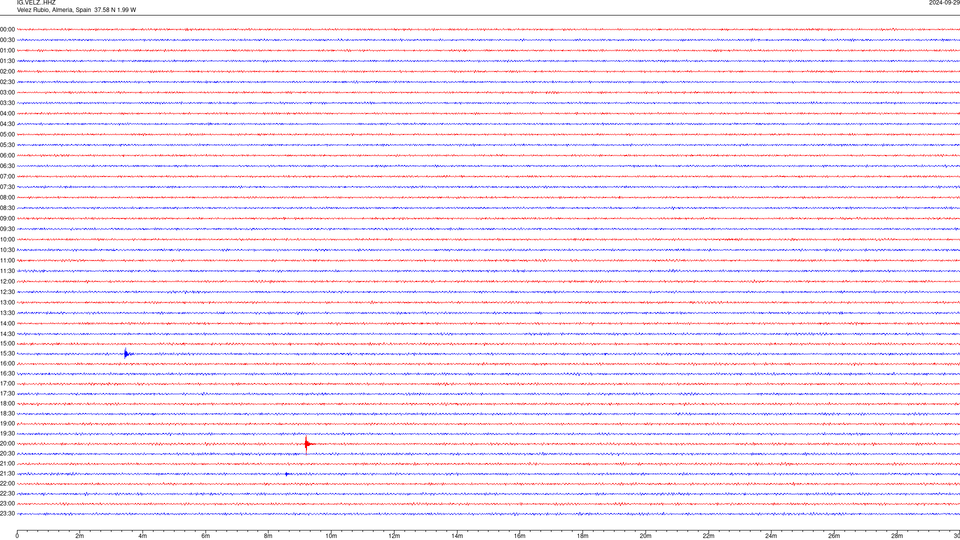Click the 17:00 time label
The image size is (960, 540).
point(7,383)
